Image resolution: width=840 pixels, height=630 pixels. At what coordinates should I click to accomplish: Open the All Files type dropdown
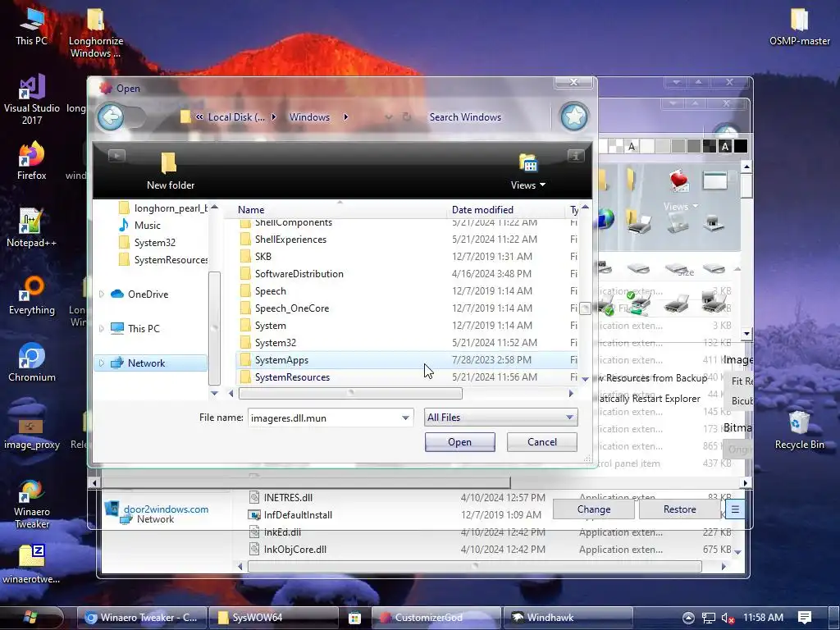point(501,418)
